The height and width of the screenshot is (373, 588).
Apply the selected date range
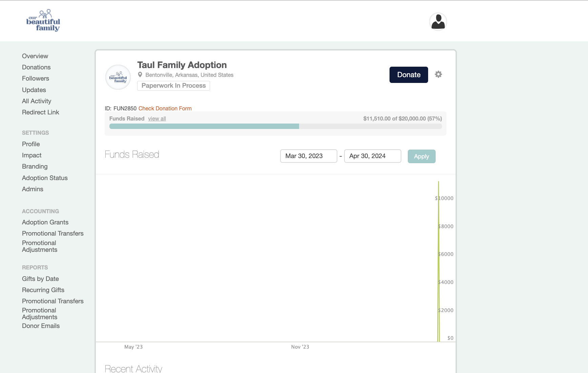click(x=421, y=156)
